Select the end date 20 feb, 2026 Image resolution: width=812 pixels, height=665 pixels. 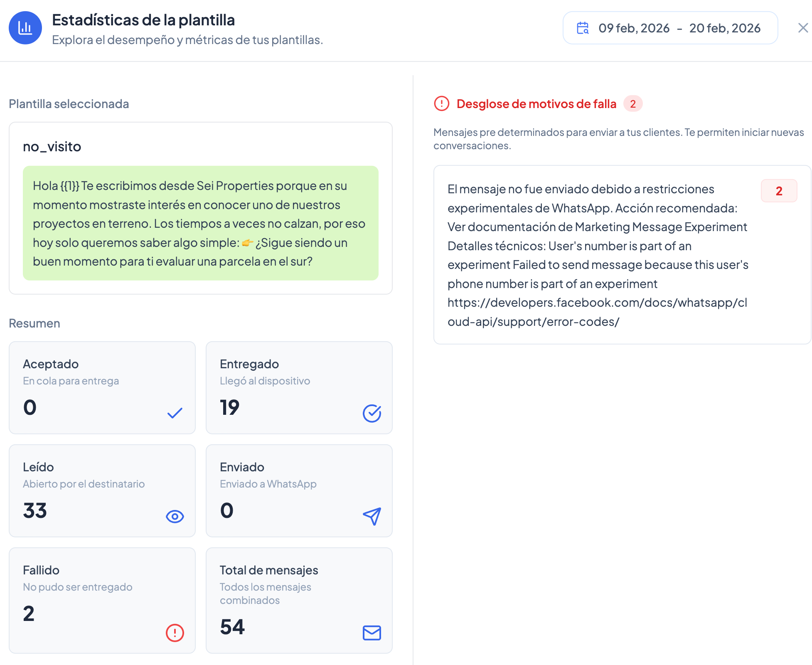point(725,28)
